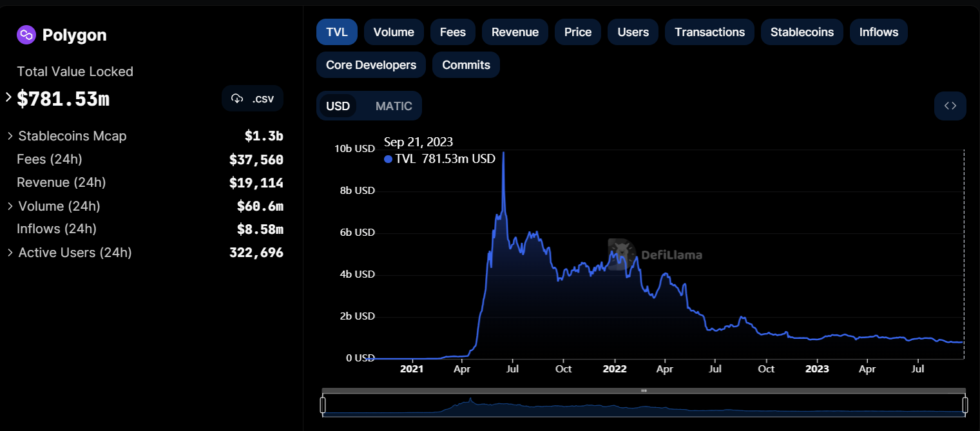Enable the Fees chart metric

(452, 32)
